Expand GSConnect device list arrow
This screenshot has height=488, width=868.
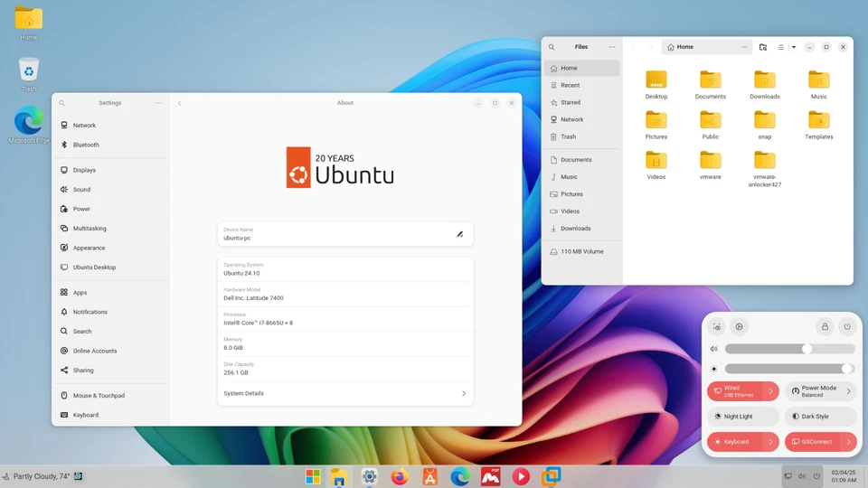point(849,442)
